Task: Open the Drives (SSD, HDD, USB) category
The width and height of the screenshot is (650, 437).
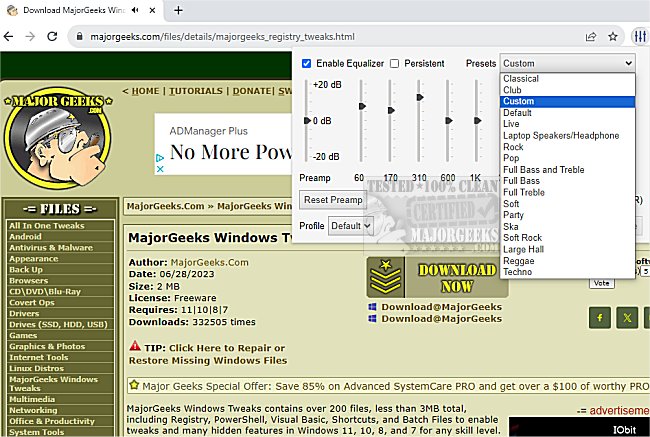Action: click(58, 324)
